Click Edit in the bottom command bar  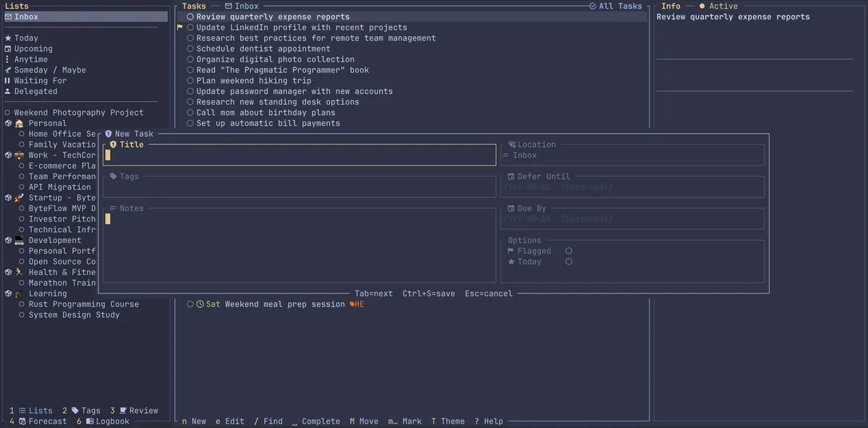(x=230, y=421)
